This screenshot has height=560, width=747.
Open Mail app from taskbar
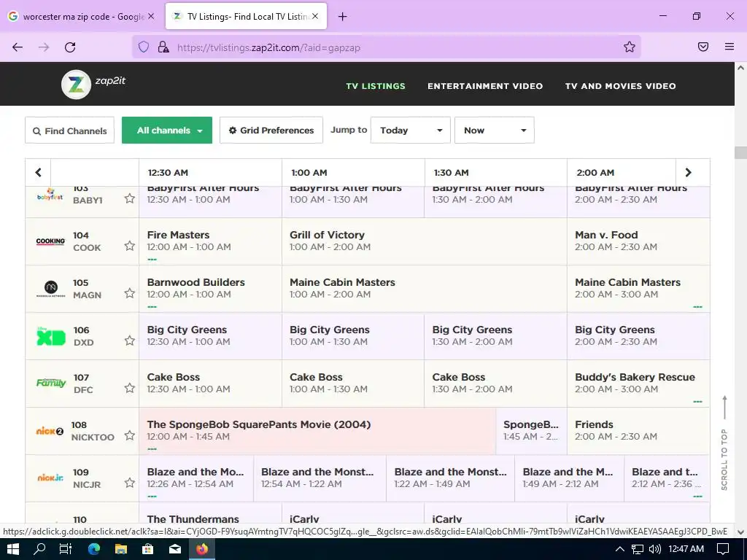pos(175,549)
